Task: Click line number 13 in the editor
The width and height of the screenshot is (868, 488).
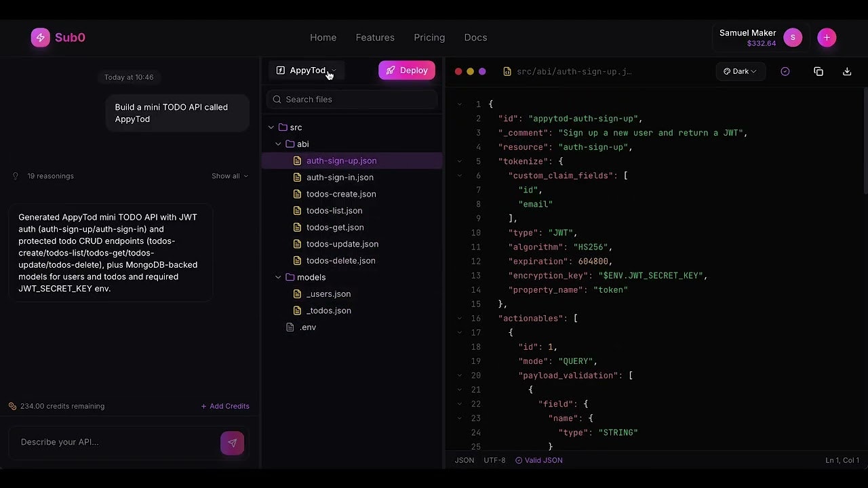Action: (476, 276)
